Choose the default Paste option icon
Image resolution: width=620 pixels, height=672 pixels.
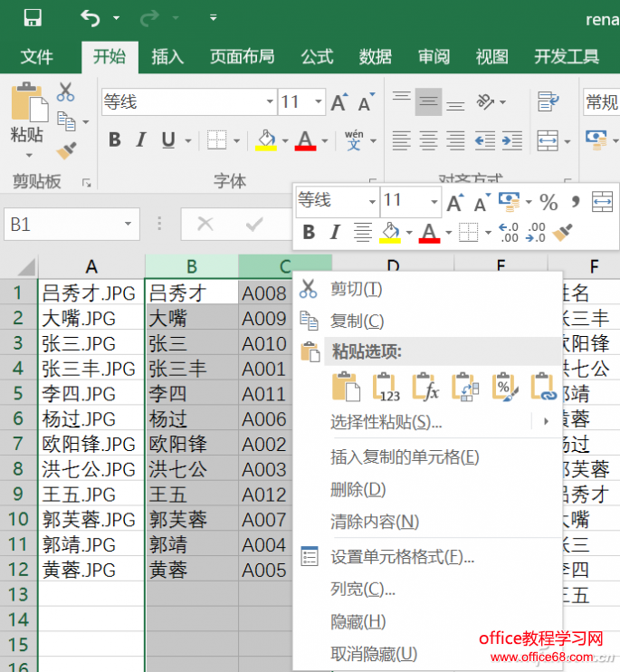346,387
